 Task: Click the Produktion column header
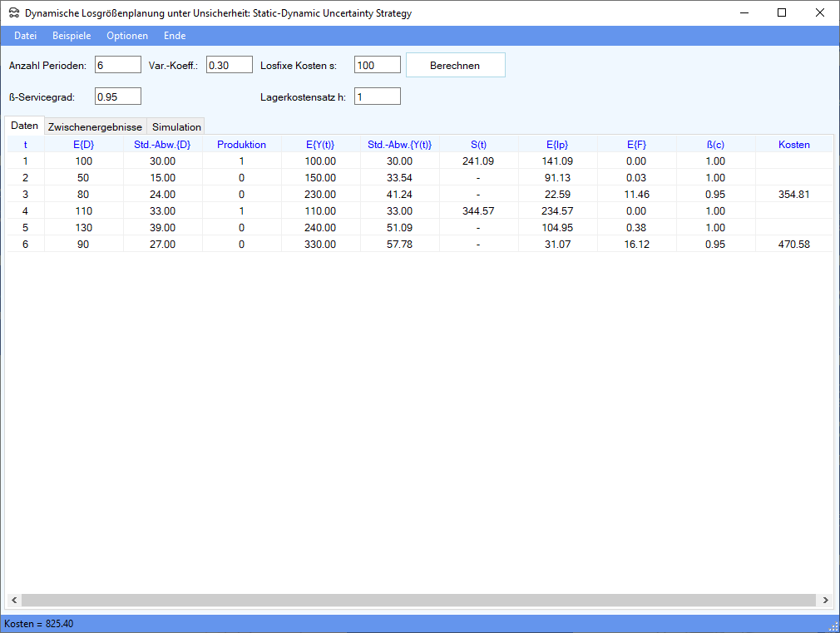241,145
